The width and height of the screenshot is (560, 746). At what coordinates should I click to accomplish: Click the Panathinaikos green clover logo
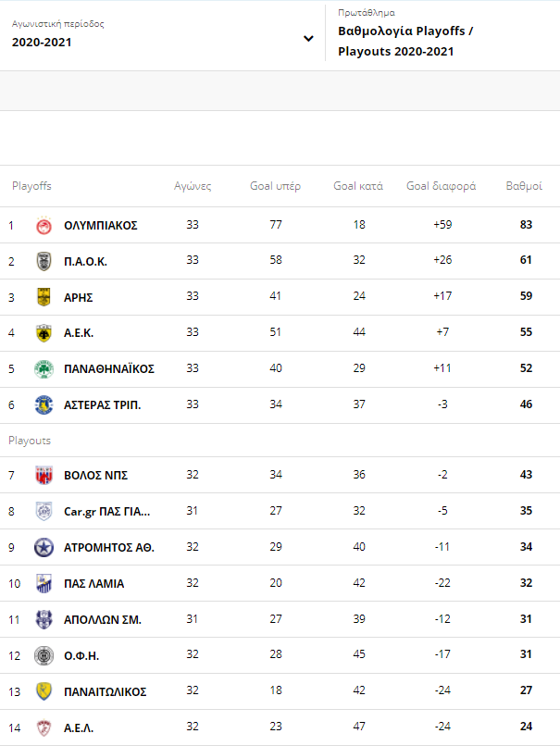(44, 368)
